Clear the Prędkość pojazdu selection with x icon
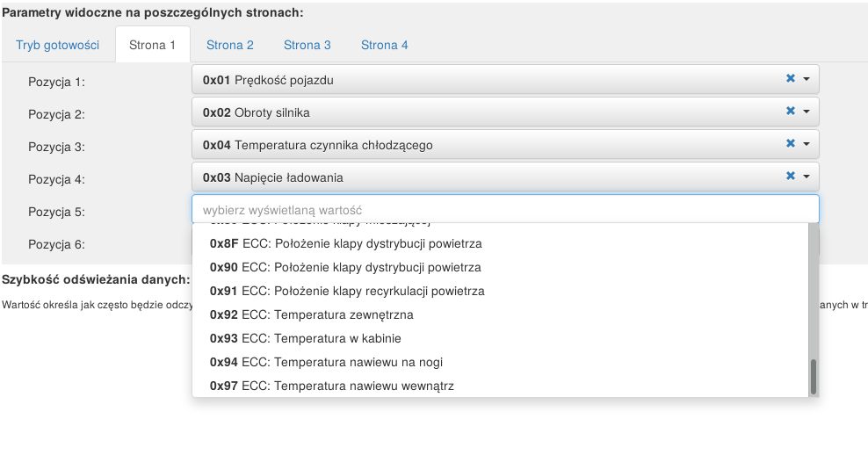Screen dimensions: 868x455 click(791, 79)
